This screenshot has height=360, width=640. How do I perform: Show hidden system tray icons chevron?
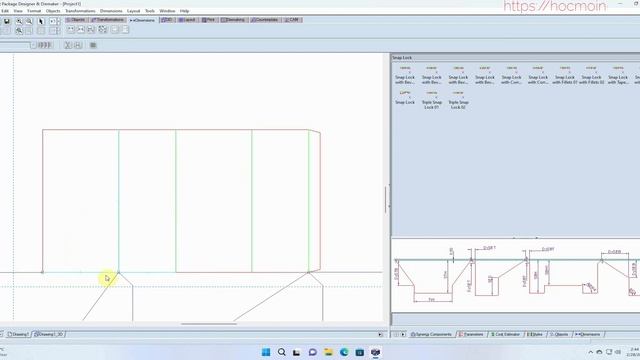pyautogui.click(x=591, y=352)
